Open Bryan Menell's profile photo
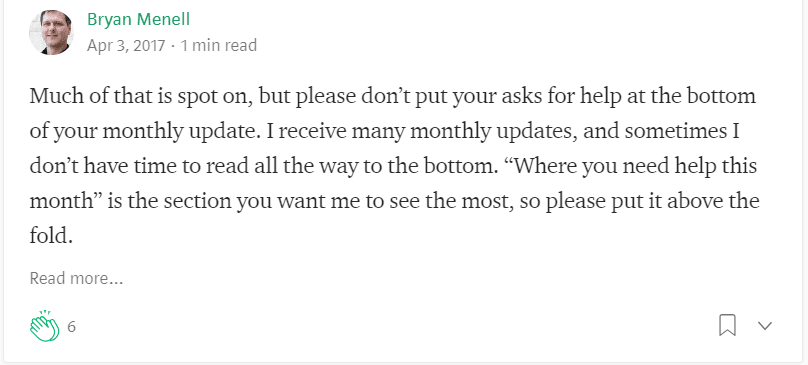The width and height of the screenshot is (808, 365). pos(51,32)
